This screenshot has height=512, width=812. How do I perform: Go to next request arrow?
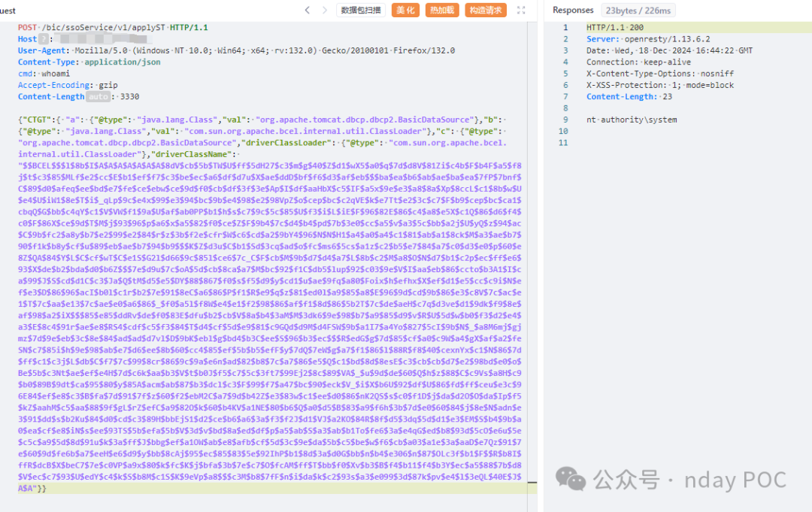325,10
